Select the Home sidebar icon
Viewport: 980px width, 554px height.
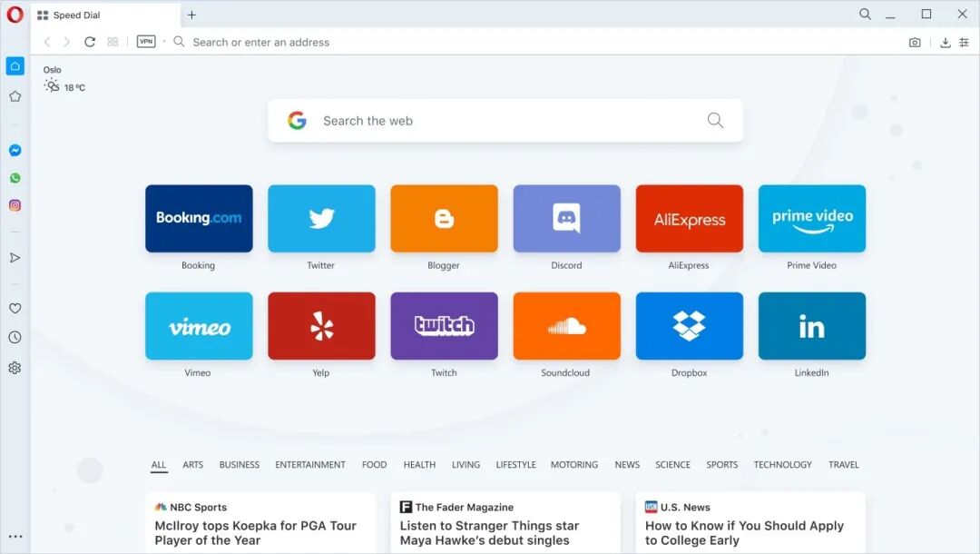(x=15, y=65)
